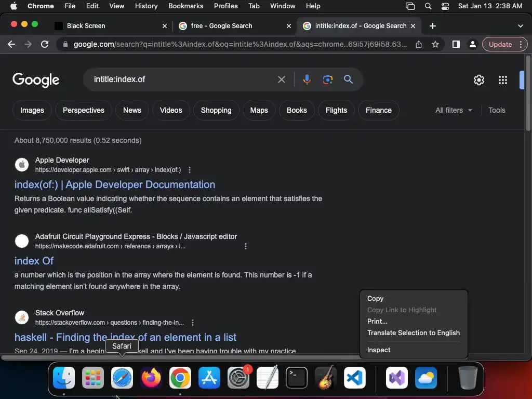Image resolution: width=532 pixels, height=399 pixels.
Task: Filter results by Flights
Action: coord(336,110)
